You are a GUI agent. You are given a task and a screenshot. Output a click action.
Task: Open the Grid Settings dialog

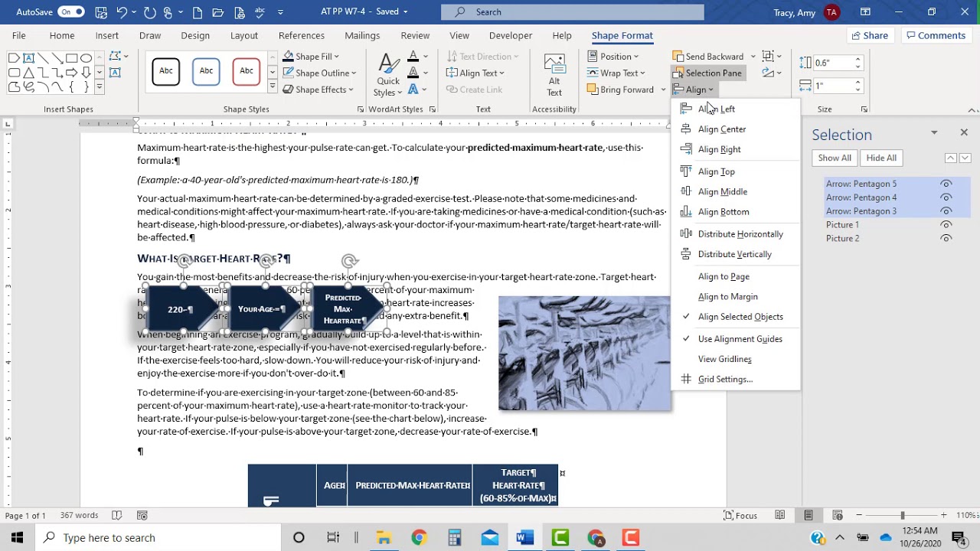point(725,379)
